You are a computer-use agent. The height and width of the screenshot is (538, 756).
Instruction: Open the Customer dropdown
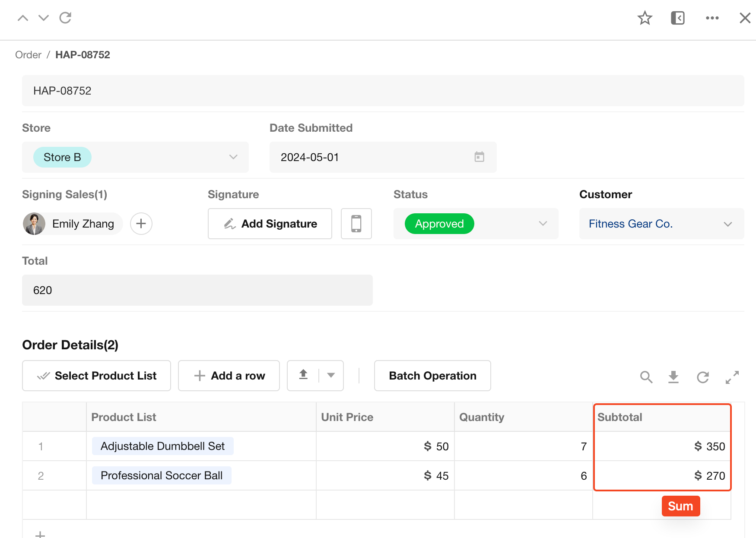pos(728,224)
